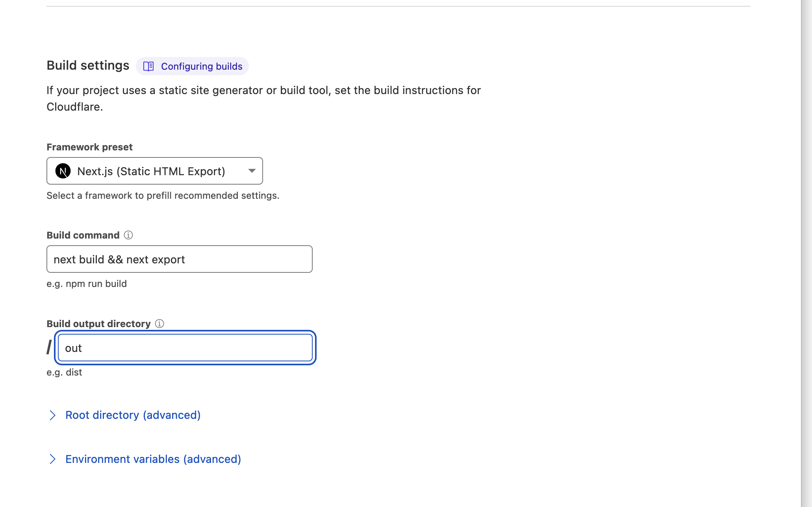
Task: Open the Framework preset dropdown showing Next.js
Action: 154,171
